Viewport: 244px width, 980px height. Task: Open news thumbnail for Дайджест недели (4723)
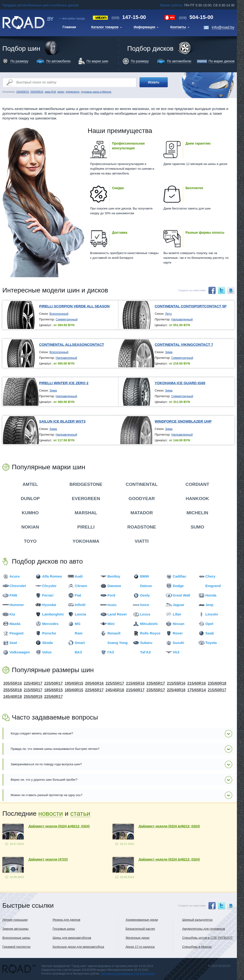pyautogui.click(x=13, y=865)
